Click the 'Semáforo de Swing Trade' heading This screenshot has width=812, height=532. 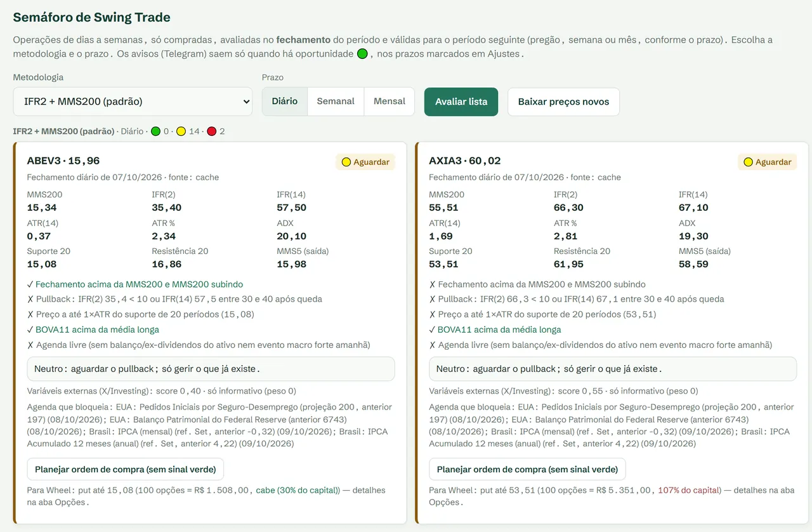(x=92, y=17)
